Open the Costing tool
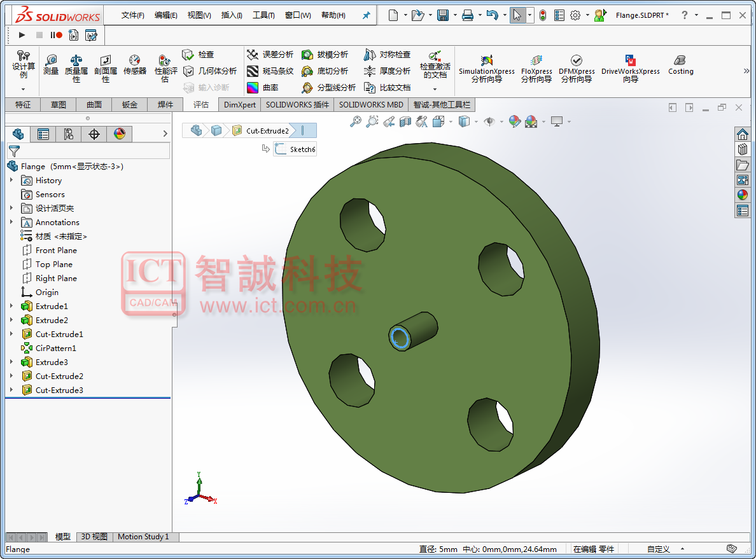Viewport: 756px width, 559px height. coord(680,64)
